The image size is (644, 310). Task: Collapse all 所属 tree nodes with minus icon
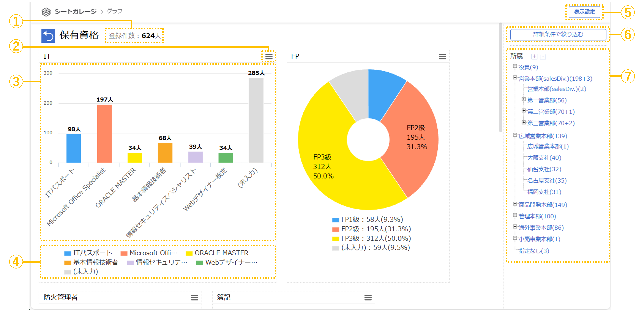tap(543, 57)
